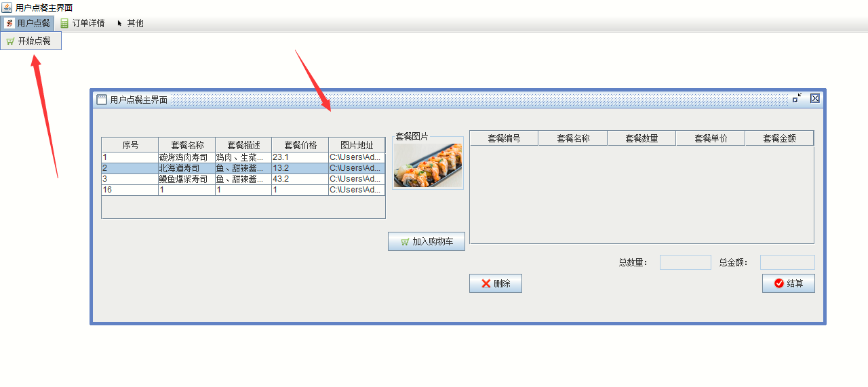Screen dimensions: 868x387
Task: Click the 序号 column header
Action: pos(130,145)
